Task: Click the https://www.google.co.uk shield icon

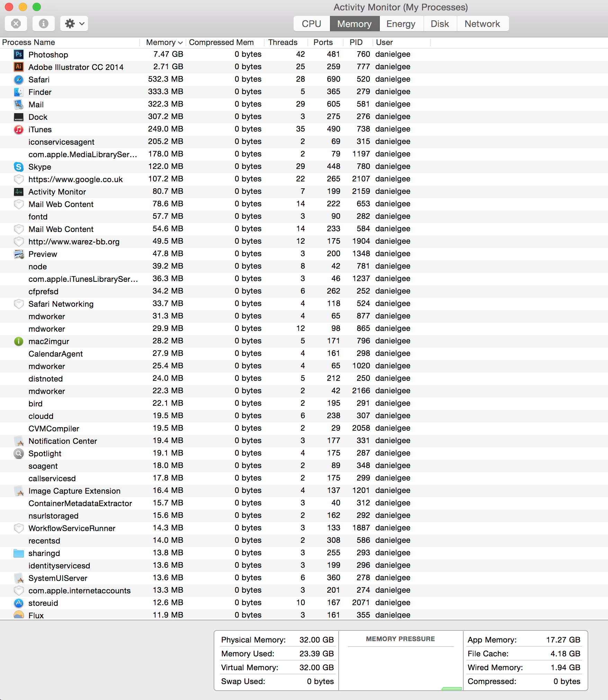Action: point(19,179)
